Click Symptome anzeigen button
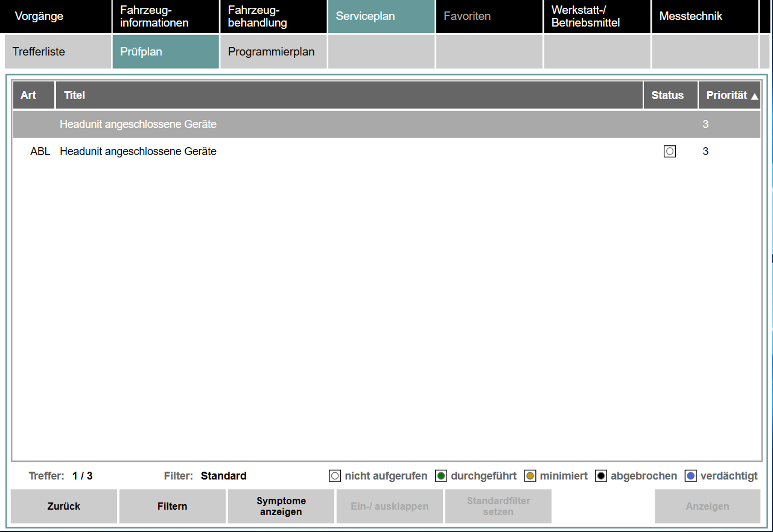The image size is (773, 532). [281, 506]
